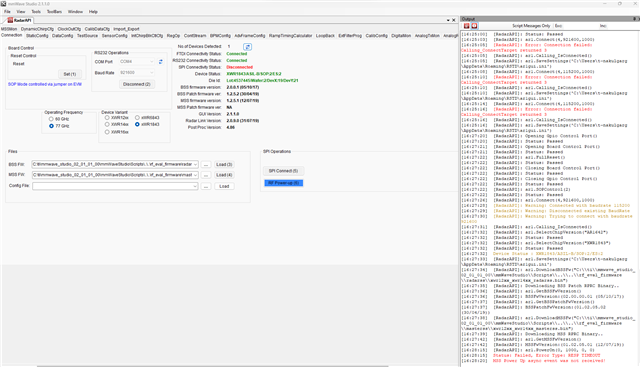Image resolution: width=640 pixels, height=367 pixels.
Task: Switch to the CalibConfig tab
Action: [x=376, y=36]
